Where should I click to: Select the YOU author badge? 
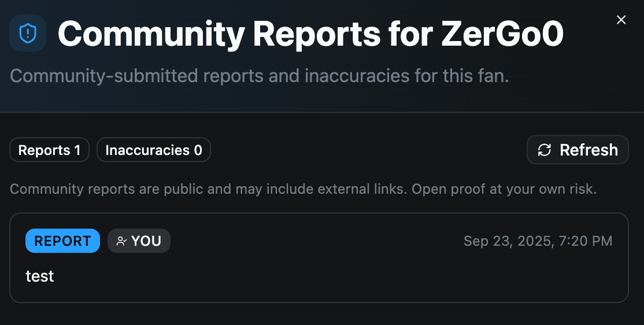[139, 241]
